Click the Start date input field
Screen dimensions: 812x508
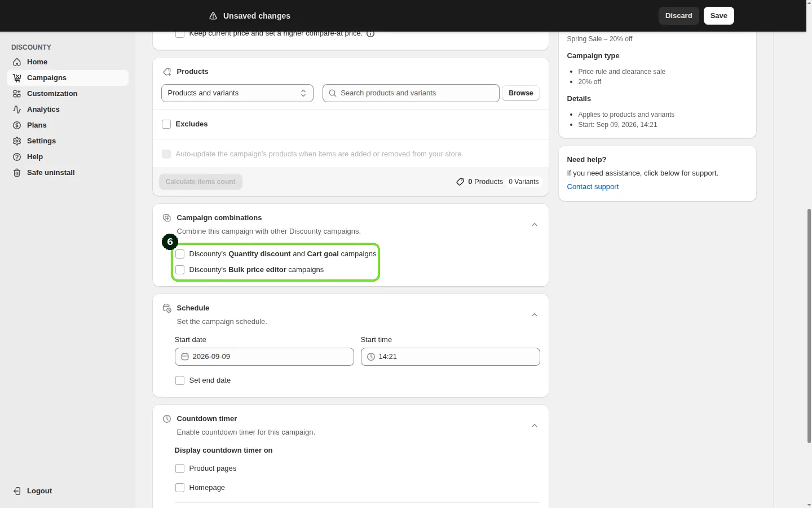pyautogui.click(x=264, y=357)
